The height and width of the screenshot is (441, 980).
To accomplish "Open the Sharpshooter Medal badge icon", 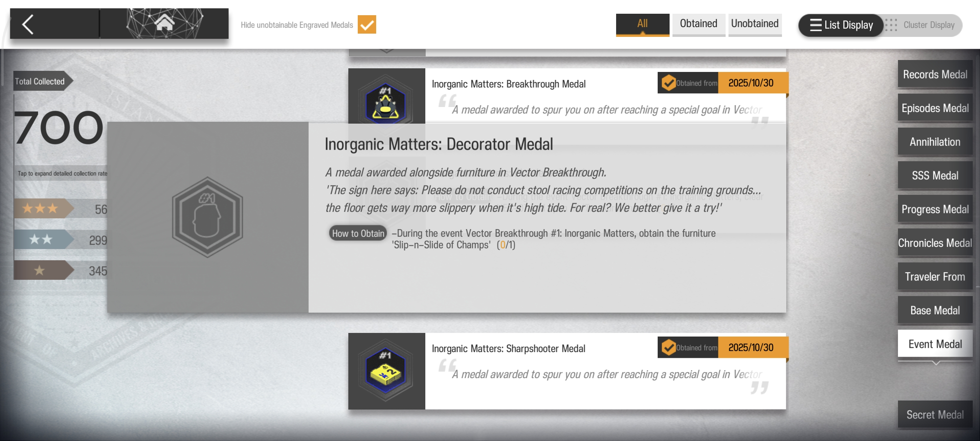I will pos(386,371).
